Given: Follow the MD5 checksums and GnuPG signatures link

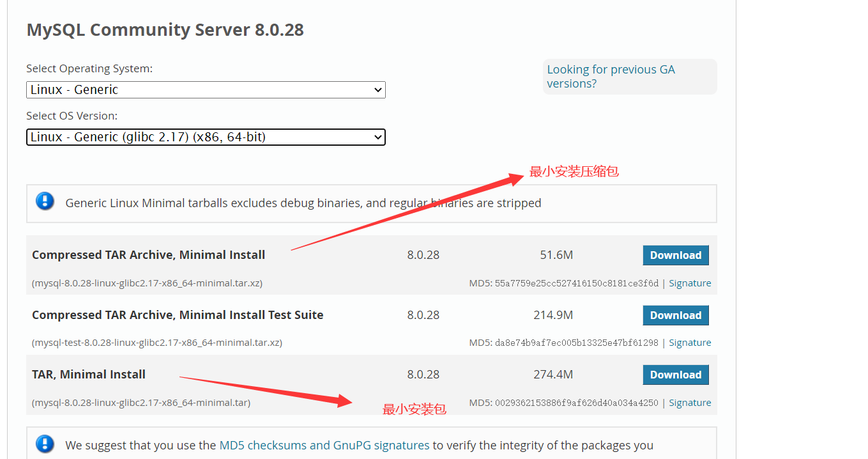Looking at the screenshot, I should pos(324,445).
